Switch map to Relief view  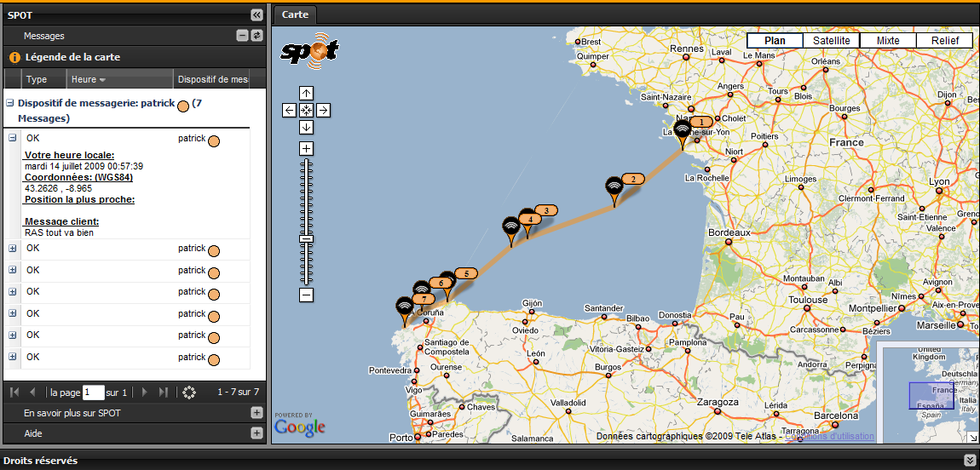(x=944, y=41)
